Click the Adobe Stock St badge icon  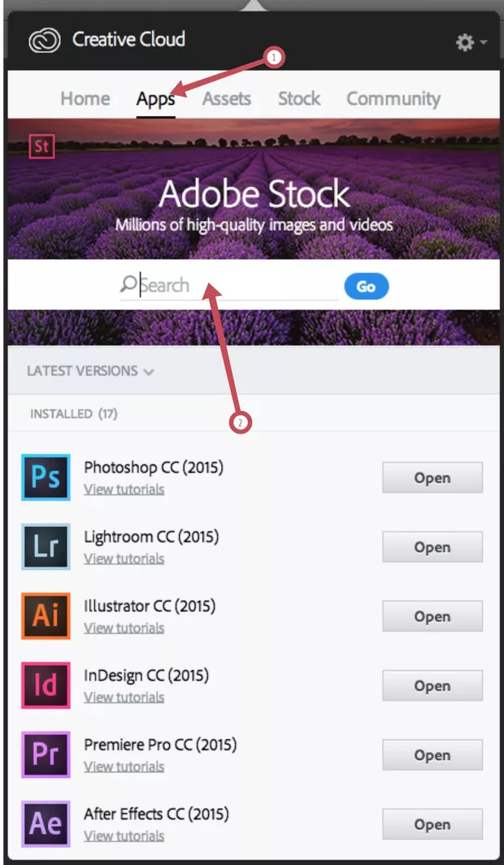click(x=41, y=147)
